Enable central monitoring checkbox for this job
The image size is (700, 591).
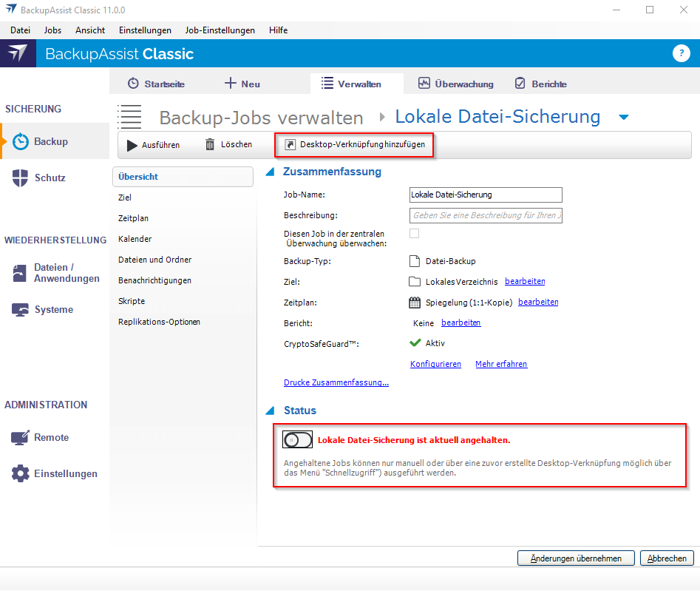click(x=414, y=234)
